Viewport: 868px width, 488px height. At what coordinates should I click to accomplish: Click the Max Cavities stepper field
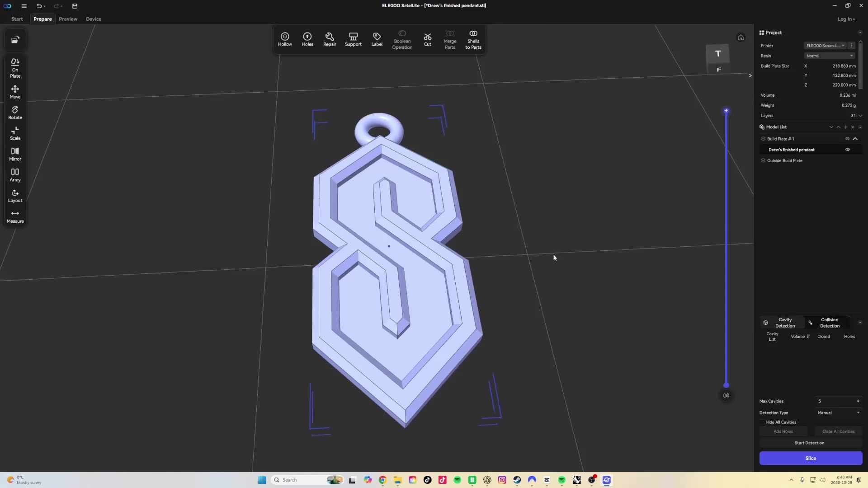pyautogui.click(x=839, y=401)
